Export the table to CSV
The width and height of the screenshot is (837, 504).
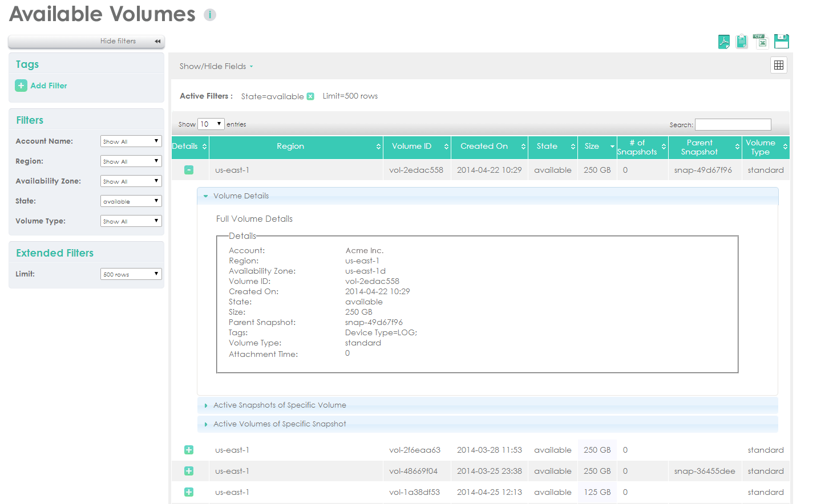coord(761,41)
